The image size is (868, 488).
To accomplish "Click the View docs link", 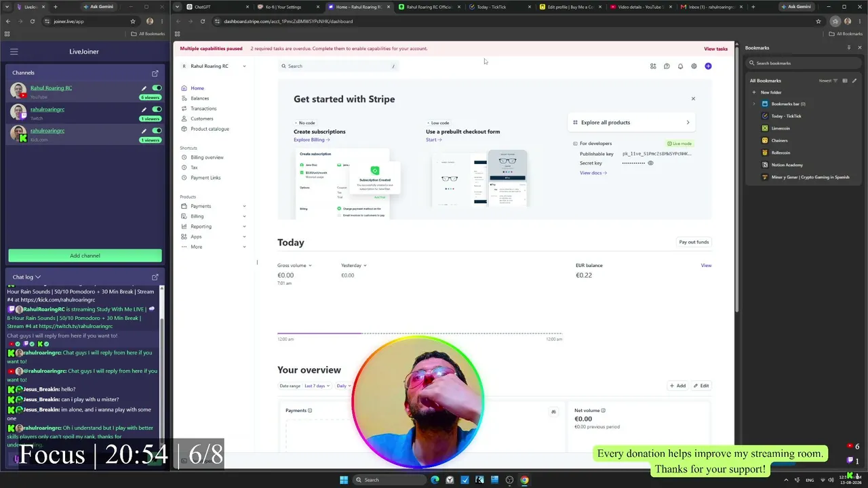I will (593, 173).
